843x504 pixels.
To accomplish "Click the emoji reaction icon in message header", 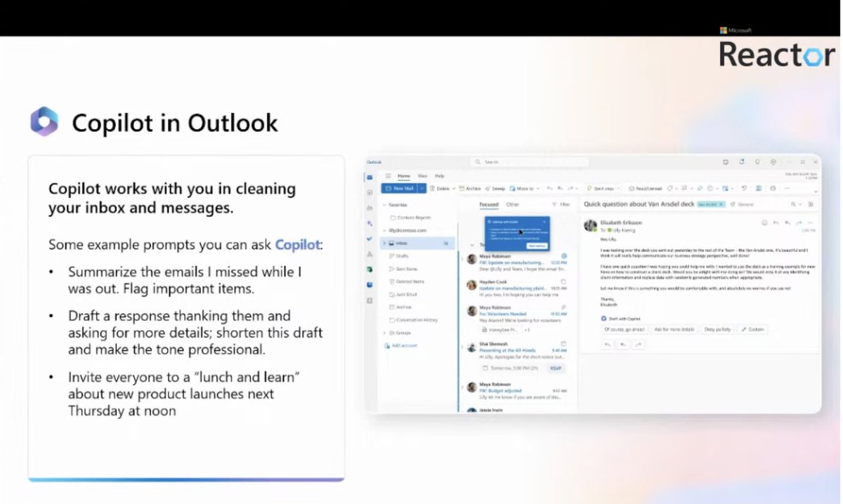I will (x=764, y=223).
